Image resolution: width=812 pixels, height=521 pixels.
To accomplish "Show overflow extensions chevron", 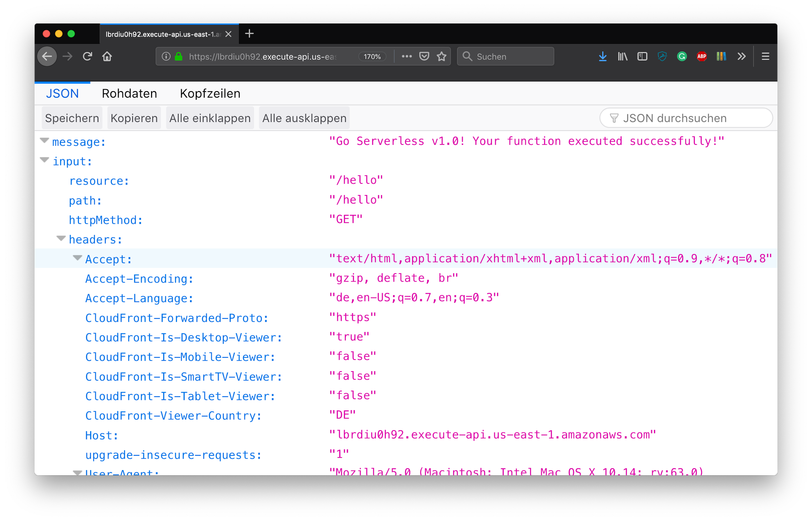I will click(x=741, y=56).
